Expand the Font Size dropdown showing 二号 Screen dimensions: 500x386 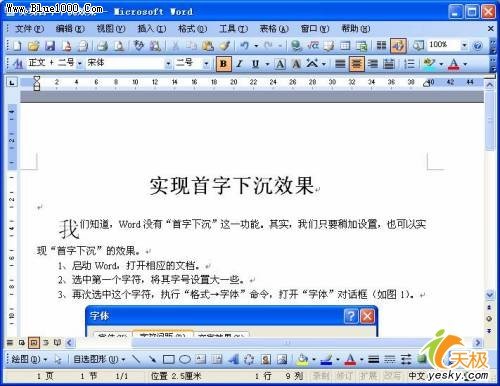[206, 63]
